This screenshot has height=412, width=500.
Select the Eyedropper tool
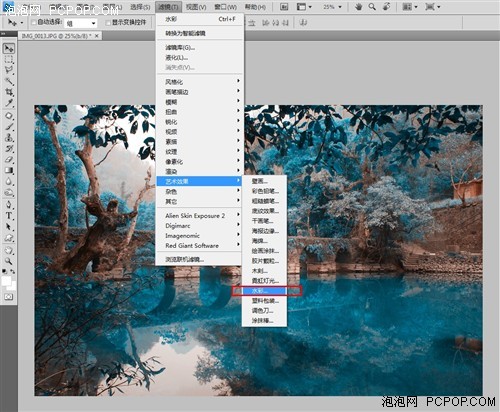(9, 103)
